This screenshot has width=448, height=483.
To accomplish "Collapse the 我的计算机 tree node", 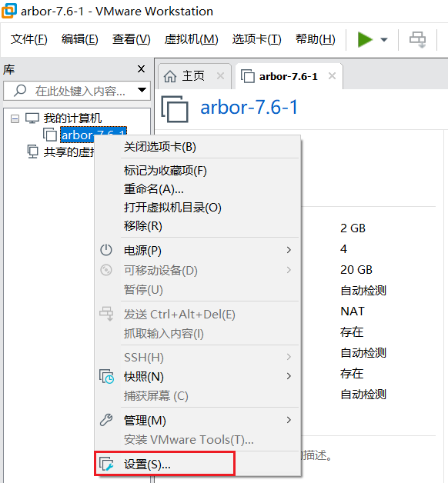I will (x=15, y=118).
